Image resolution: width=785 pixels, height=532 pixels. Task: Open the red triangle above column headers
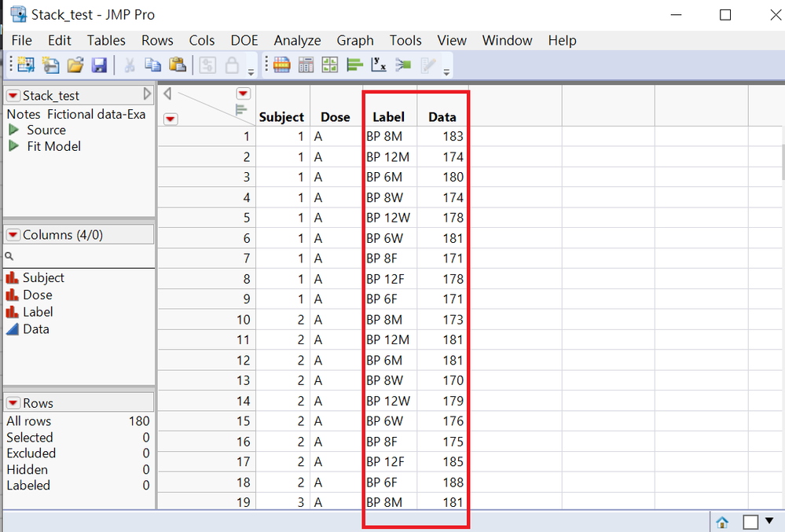tap(244, 94)
